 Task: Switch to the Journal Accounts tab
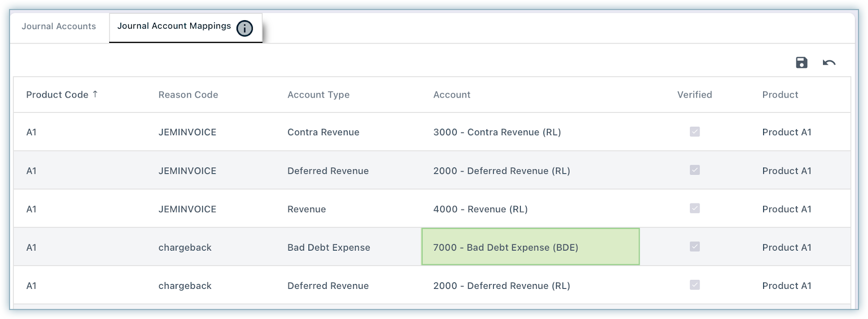[59, 26]
